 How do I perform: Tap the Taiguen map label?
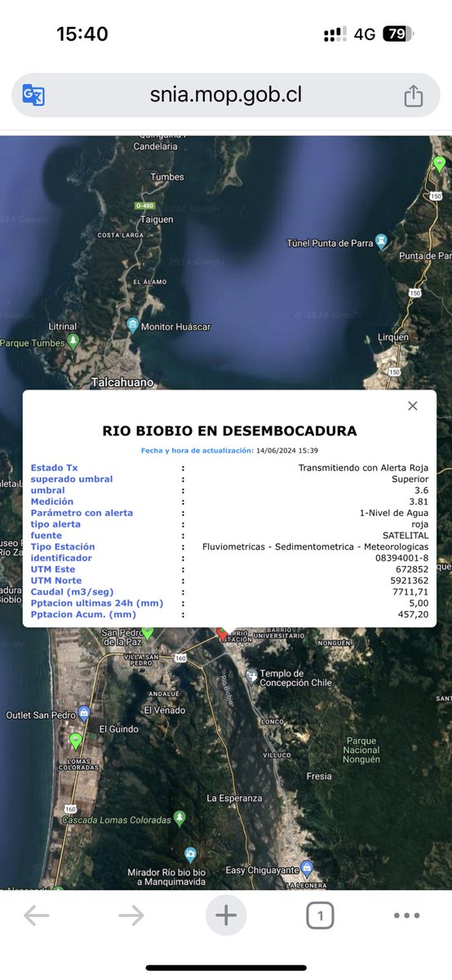[157, 219]
